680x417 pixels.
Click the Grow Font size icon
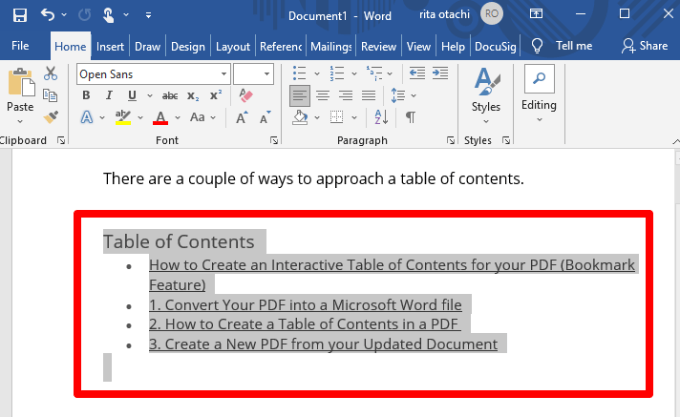coord(242,117)
